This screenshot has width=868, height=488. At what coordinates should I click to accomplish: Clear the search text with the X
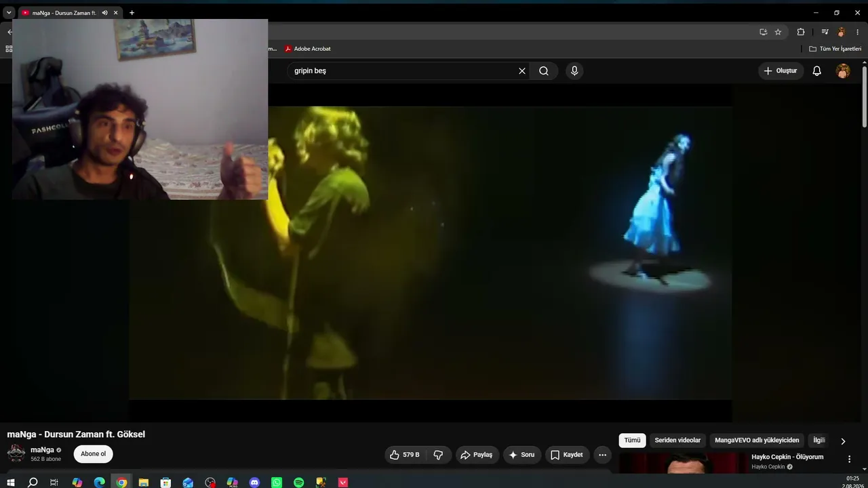click(522, 70)
